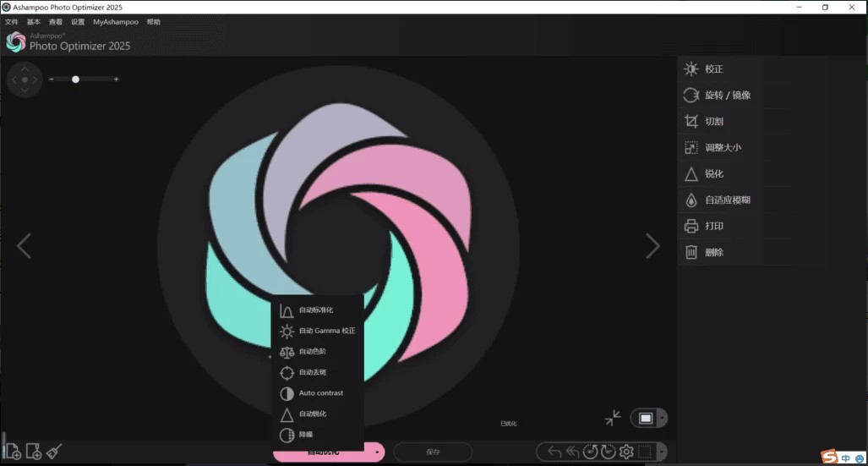Expand the view mode dropdown arrow
The height and width of the screenshot is (466, 868).
coord(662,419)
